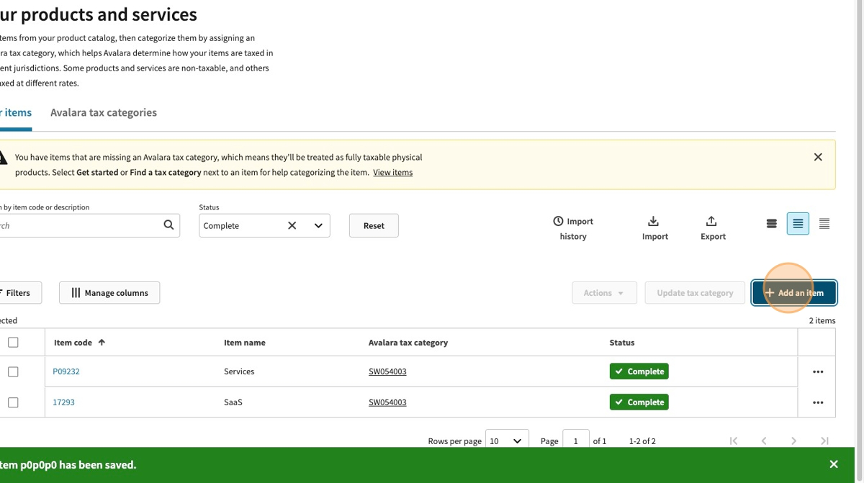The height and width of the screenshot is (484, 864).
Task: Go to first page
Action: click(x=733, y=440)
